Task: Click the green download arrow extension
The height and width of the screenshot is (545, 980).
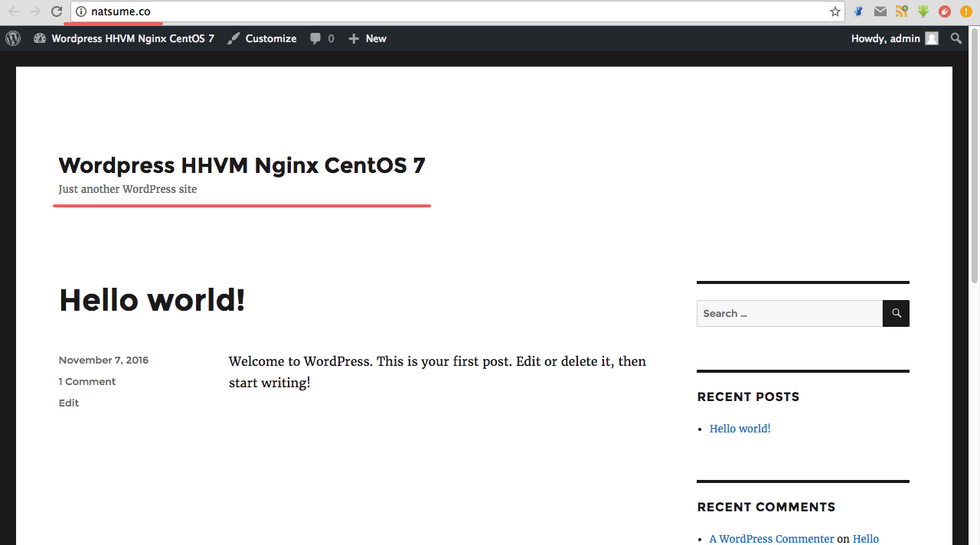Action: pyautogui.click(x=923, y=11)
